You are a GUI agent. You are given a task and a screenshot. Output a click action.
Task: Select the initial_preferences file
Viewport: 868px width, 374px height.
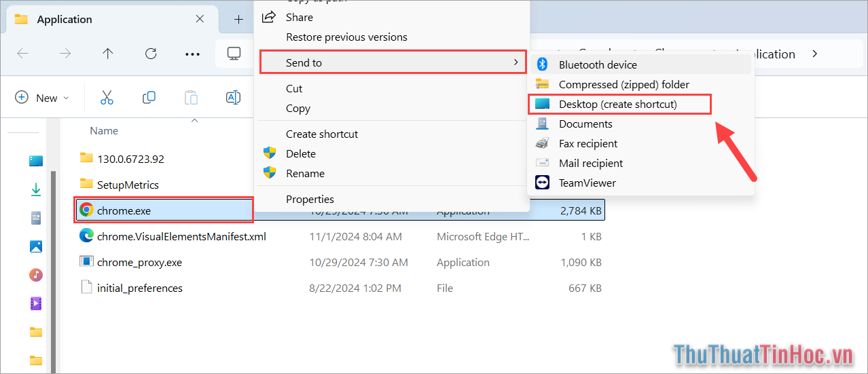tap(139, 288)
